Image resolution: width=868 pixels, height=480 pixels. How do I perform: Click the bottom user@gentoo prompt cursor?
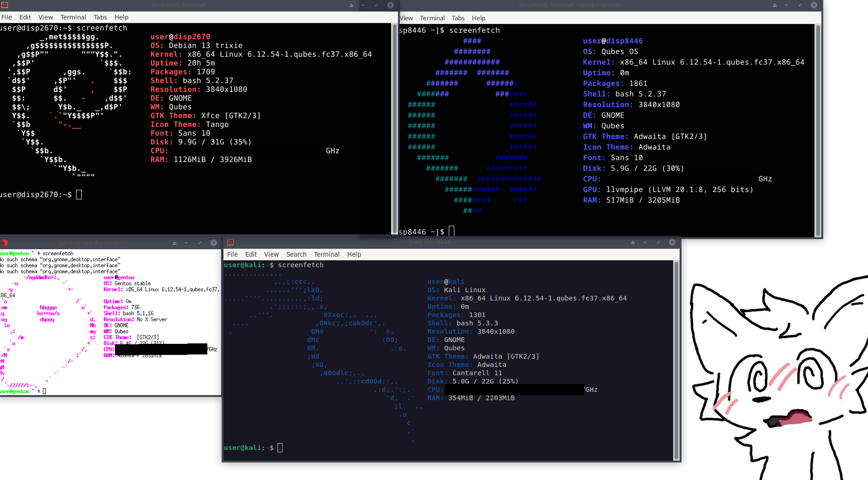pos(44,391)
